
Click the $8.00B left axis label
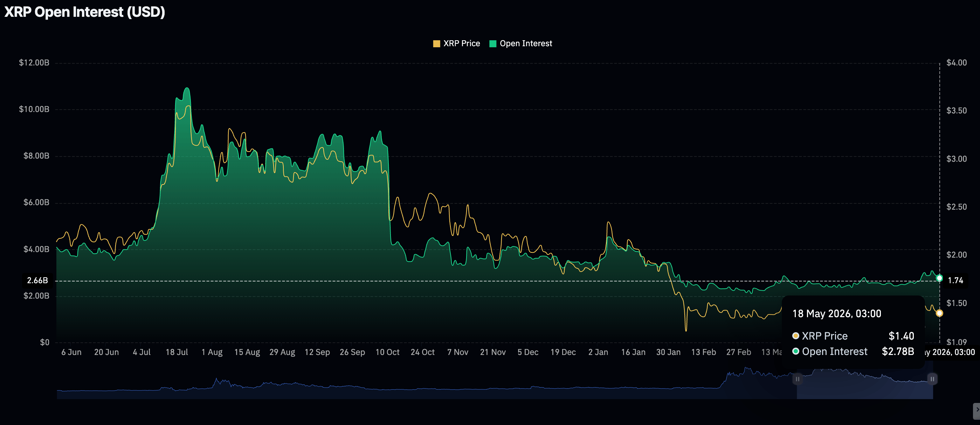(36, 156)
